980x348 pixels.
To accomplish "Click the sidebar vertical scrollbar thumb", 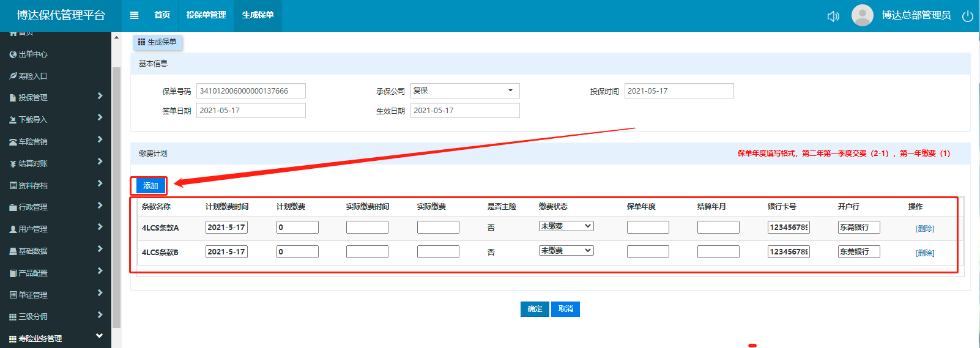I will point(116,197).
